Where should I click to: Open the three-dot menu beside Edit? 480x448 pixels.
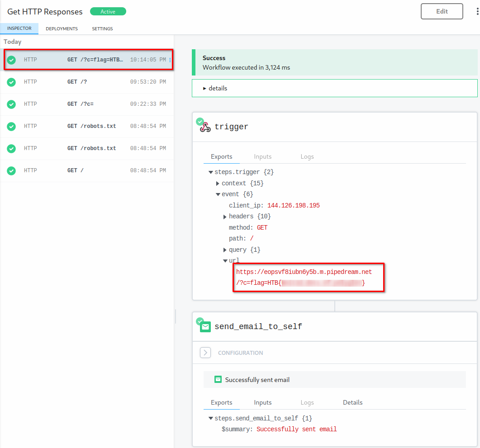tap(478, 12)
